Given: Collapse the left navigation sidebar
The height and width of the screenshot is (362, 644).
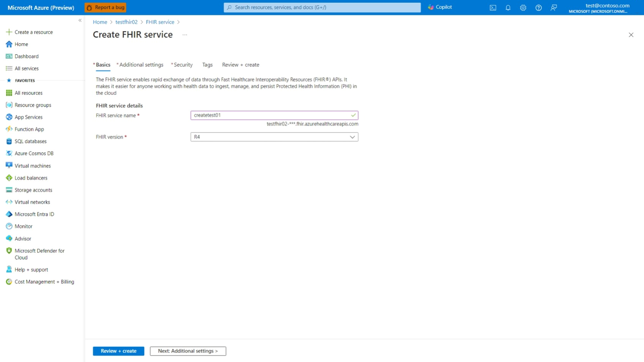Looking at the screenshot, I should pyautogui.click(x=80, y=20).
